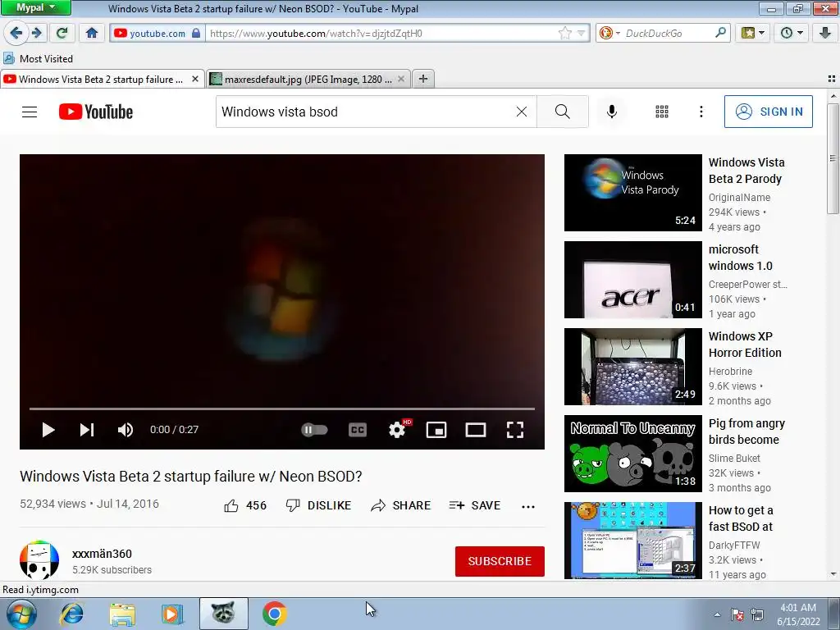Mute the video with the speaker icon

[x=126, y=430]
